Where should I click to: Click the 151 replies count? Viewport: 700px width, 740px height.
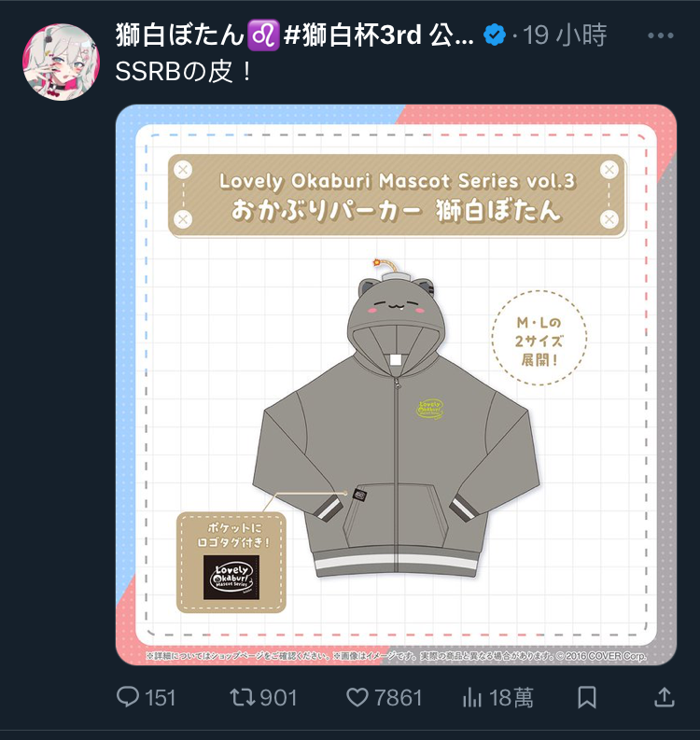pyautogui.click(x=161, y=697)
